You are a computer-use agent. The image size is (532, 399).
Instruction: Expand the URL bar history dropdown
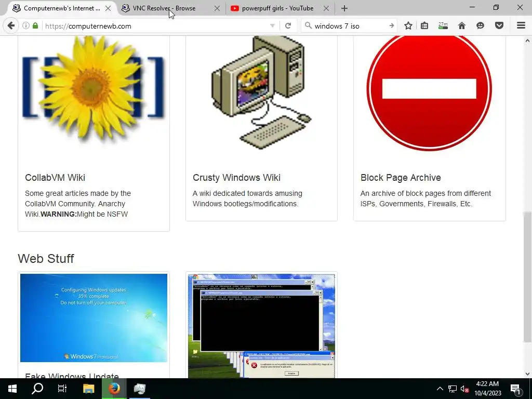[272, 26]
